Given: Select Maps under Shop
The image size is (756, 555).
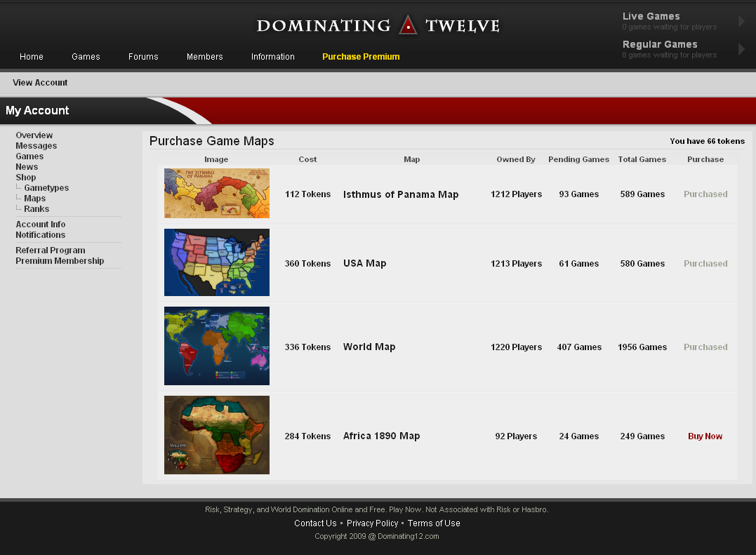Looking at the screenshot, I should click(x=34, y=199).
